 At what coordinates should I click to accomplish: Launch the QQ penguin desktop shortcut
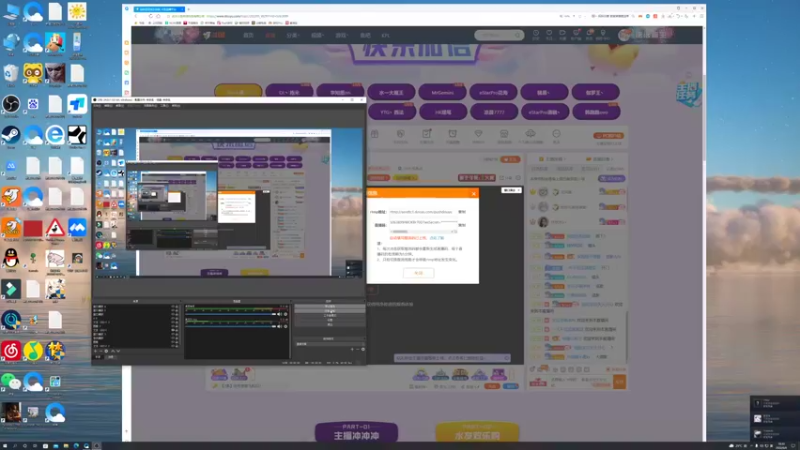tap(11, 258)
